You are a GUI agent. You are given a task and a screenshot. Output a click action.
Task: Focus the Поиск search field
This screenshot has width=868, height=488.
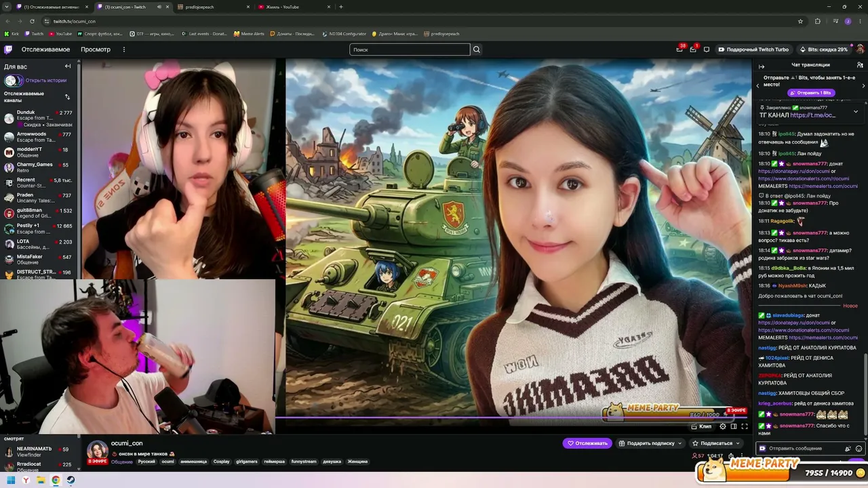410,49
